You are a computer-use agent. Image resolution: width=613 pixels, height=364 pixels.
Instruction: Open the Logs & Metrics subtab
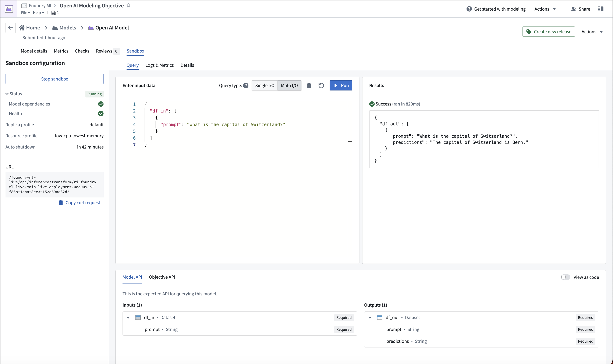[x=160, y=65]
